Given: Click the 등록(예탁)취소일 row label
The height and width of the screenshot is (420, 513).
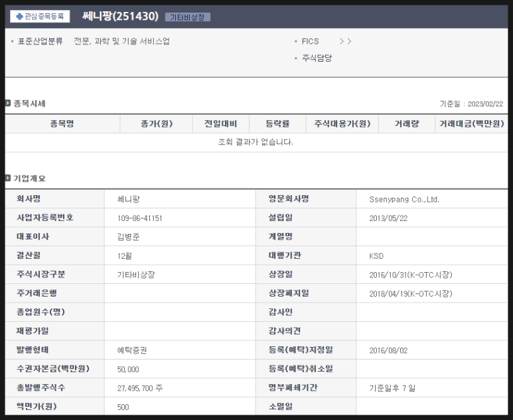Looking at the screenshot, I should click(x=301, y=369).
